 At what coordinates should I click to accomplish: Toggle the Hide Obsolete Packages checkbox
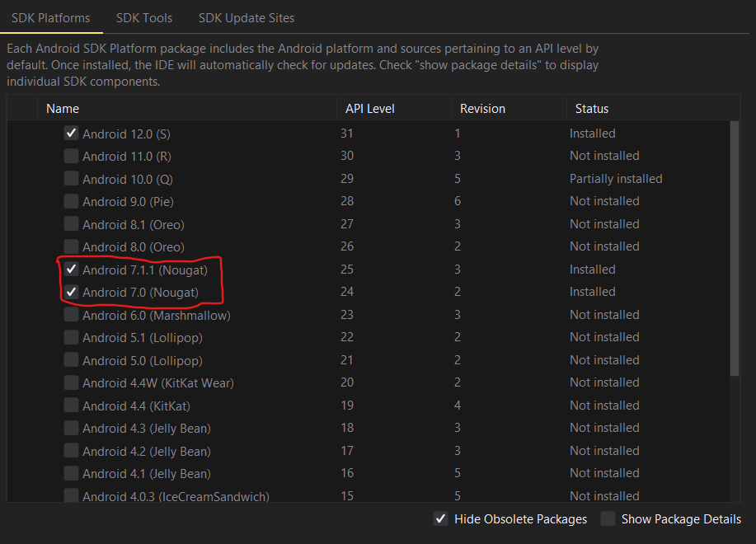click(x=440, y=518)
